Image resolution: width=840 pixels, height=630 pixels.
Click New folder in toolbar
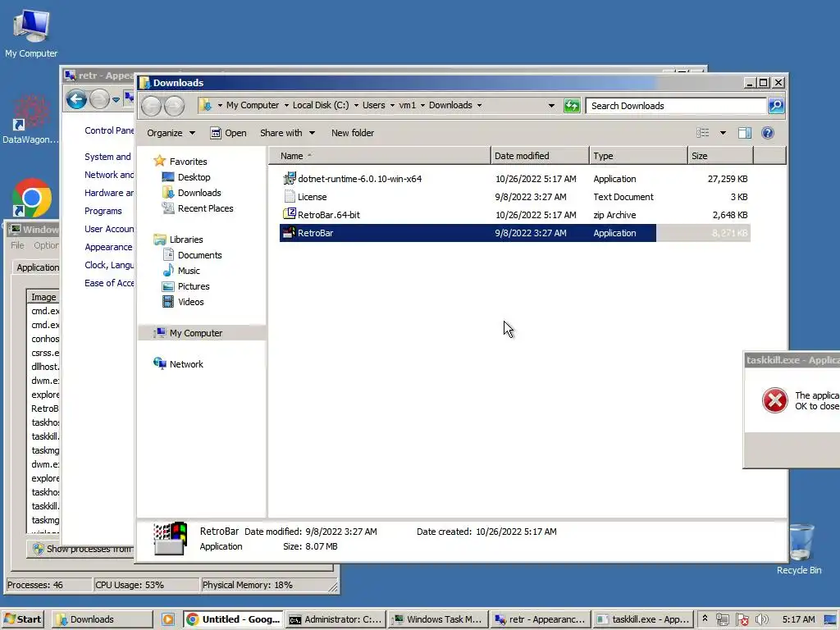pyautogui.click(x=353, y=133)
